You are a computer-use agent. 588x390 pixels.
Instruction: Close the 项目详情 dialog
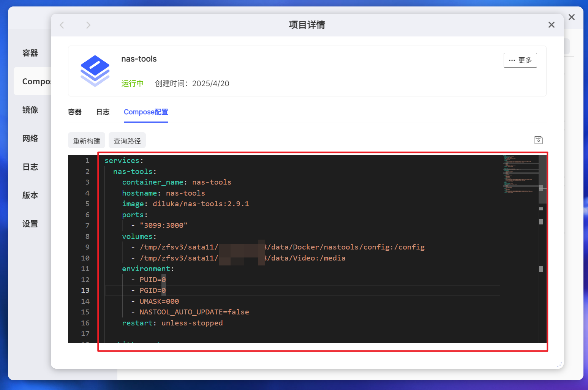point(552,25)
